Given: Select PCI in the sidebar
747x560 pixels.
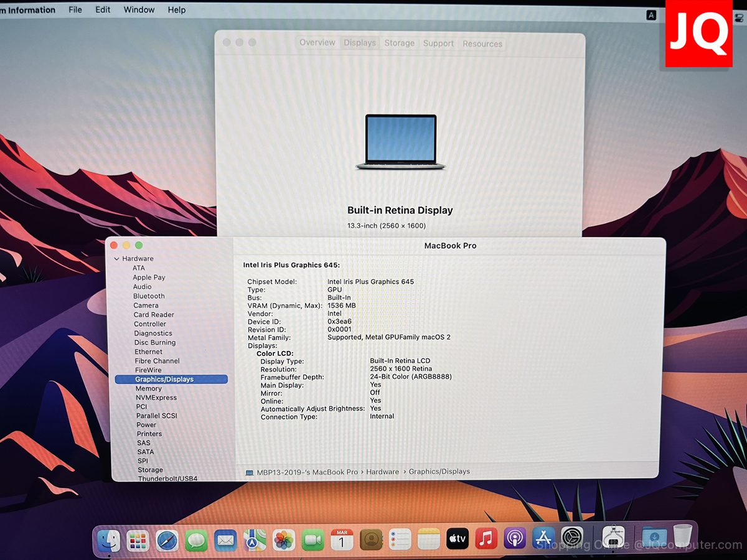Looking at the screenshot, I should click(141, 407).
